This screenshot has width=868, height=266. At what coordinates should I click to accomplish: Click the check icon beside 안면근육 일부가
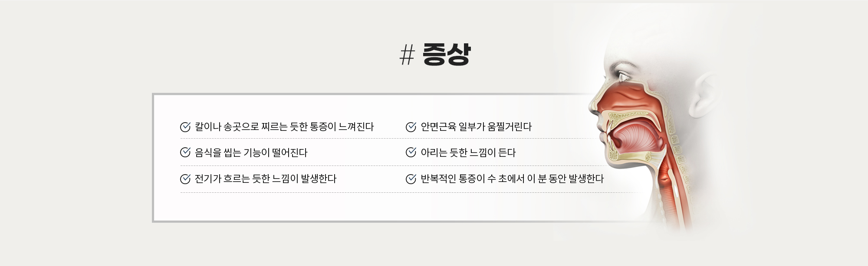(x=411, y=127)
